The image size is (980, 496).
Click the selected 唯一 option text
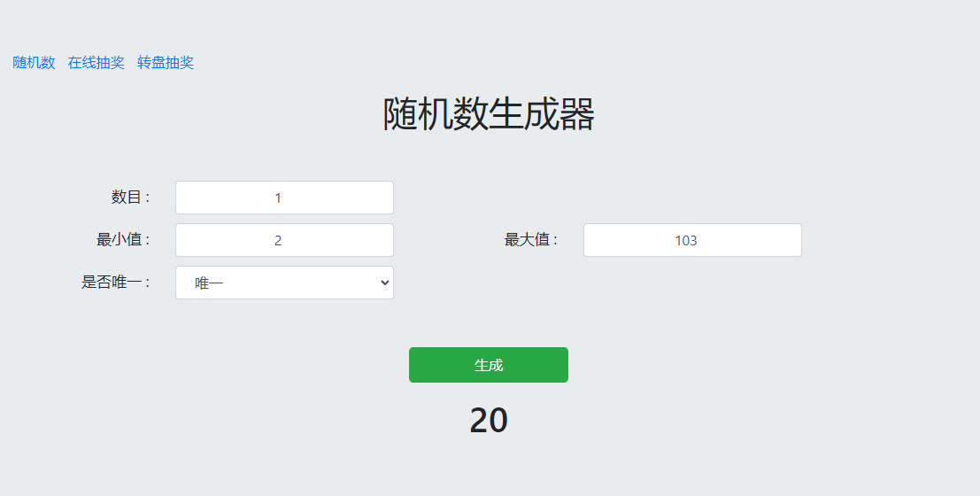(210, 283)
